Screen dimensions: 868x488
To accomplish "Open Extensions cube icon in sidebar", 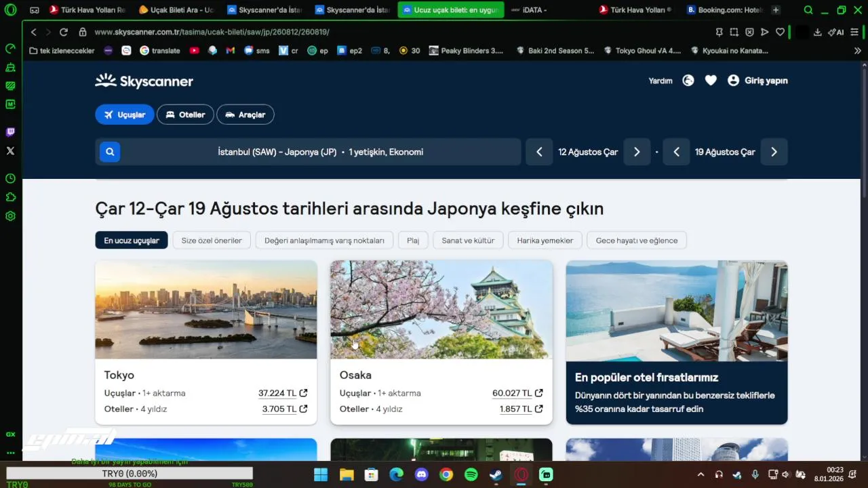I will tap(10, 197).
